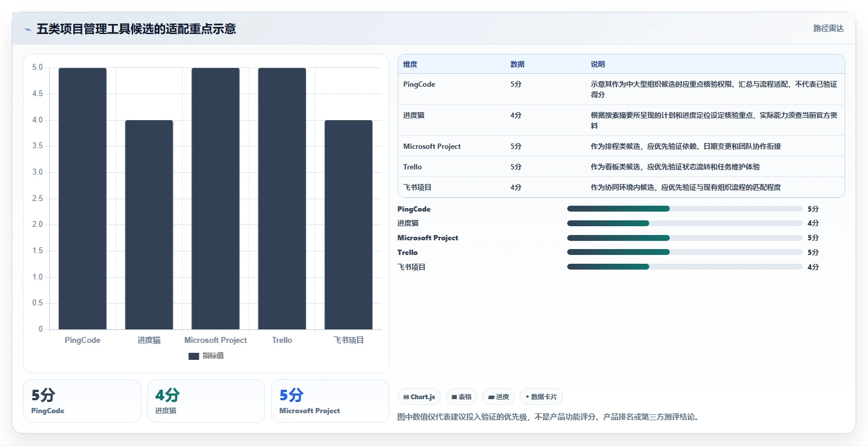Click the PingCode description about 中大型组织候选
The height and width of the screenshot is (446, 868).
click(x=714, y=89)
